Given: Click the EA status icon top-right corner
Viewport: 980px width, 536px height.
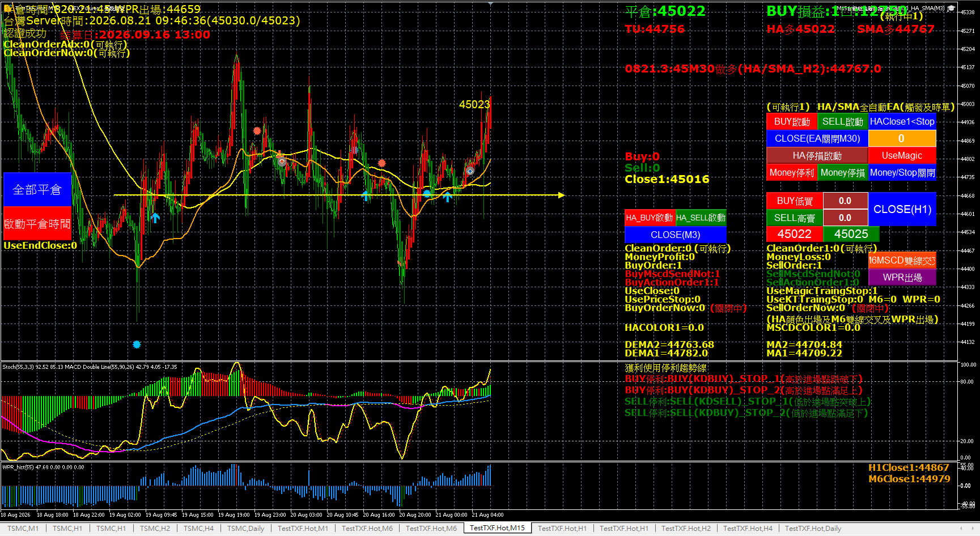Looking at the screenshot, I should click(x=951, y=8).
